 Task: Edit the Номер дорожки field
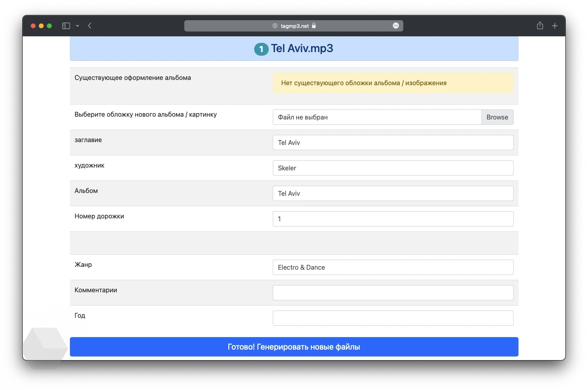click(393, 219)
